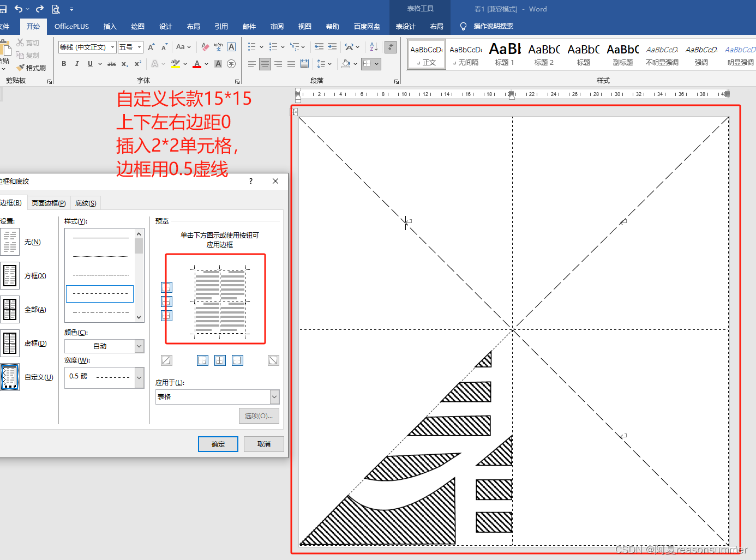756x560 pixels.
Task: Choose the 自定义(U) custom border setting
Action: coord(10,377)
